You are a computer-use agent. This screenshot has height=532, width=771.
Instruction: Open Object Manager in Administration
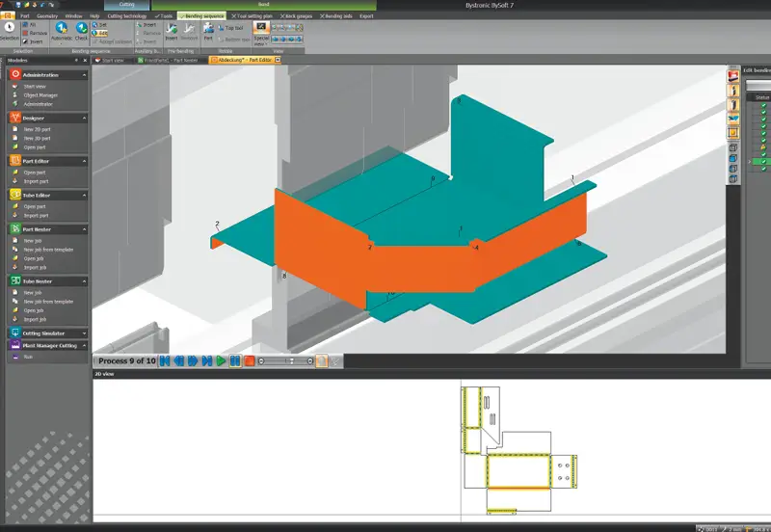point(41,94)
